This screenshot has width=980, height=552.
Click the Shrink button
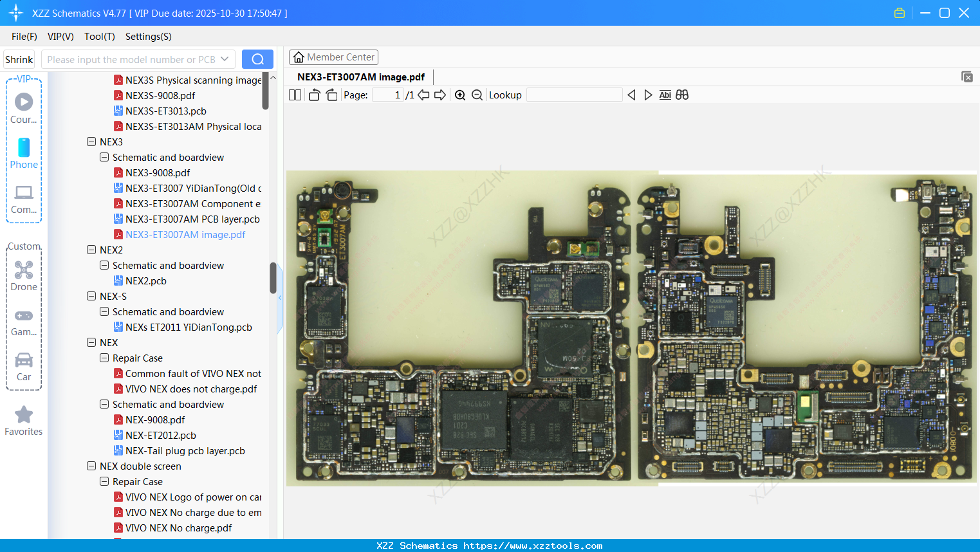click(19, 59)
